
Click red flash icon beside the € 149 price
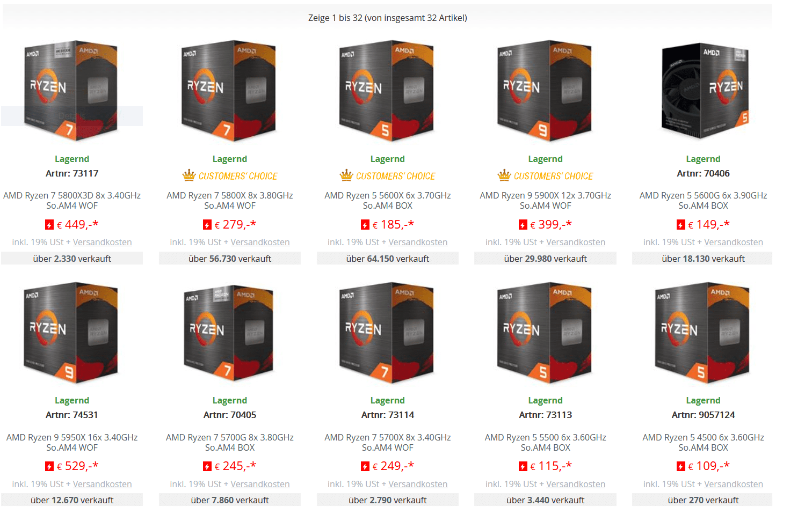(x=680, y=225)
